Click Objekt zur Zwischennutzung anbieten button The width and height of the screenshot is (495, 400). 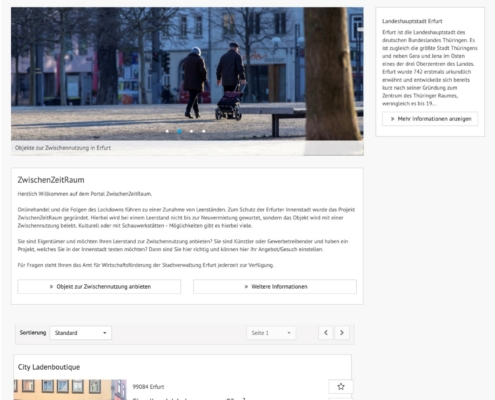[99, 287]
